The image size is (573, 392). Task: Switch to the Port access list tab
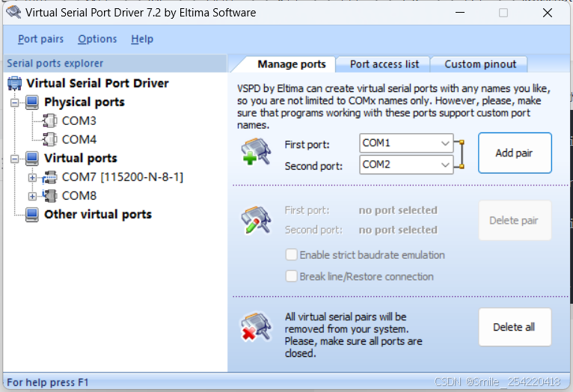tap(384, 64)
